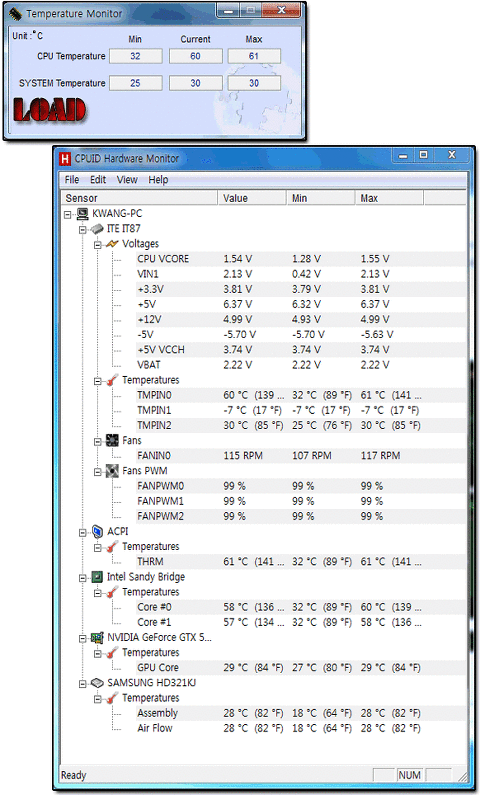Select the Fans PWM icon
The width and height of the screenshot is (480, 795).
click(113, 471)
